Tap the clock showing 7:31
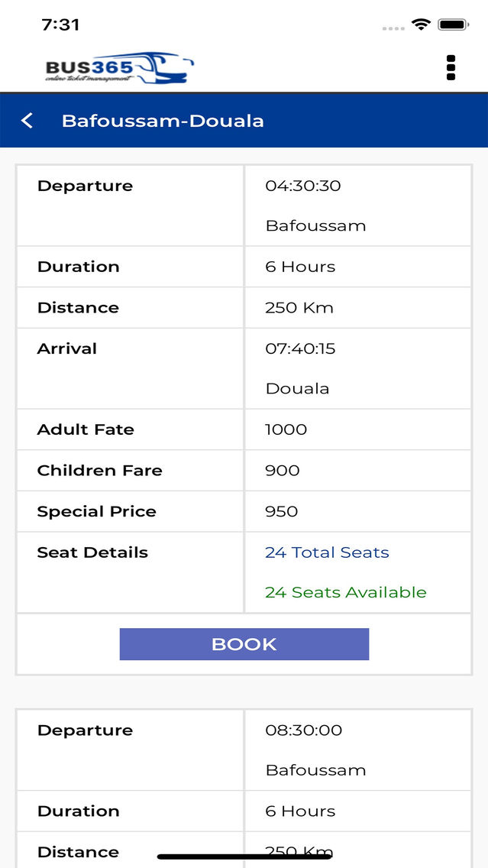The height and width of the screenshot is (868, 488). (x=60, y=24)
